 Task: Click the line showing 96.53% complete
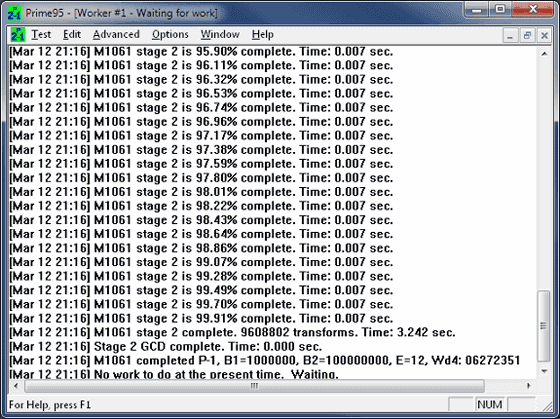(x=201, y=94)
